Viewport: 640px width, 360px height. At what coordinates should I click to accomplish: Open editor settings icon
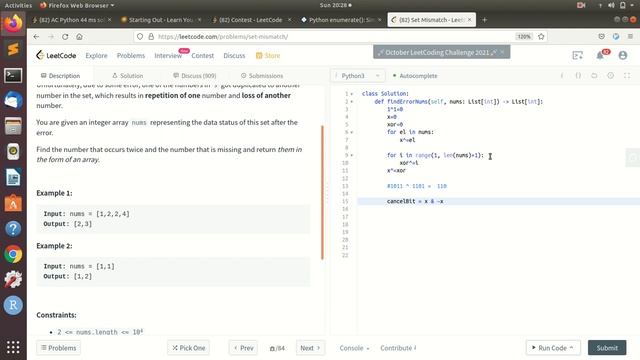point(611,76)
